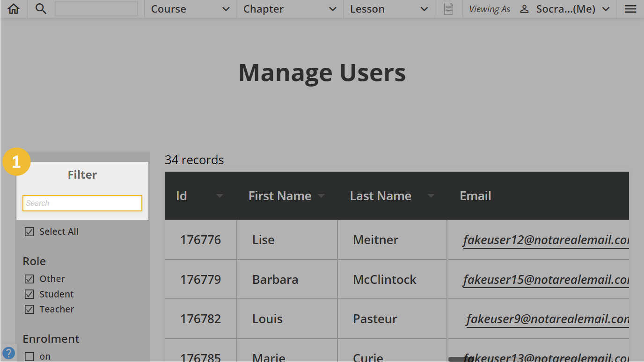Uncheck the Student role checkbox

[x=29, y=294]
